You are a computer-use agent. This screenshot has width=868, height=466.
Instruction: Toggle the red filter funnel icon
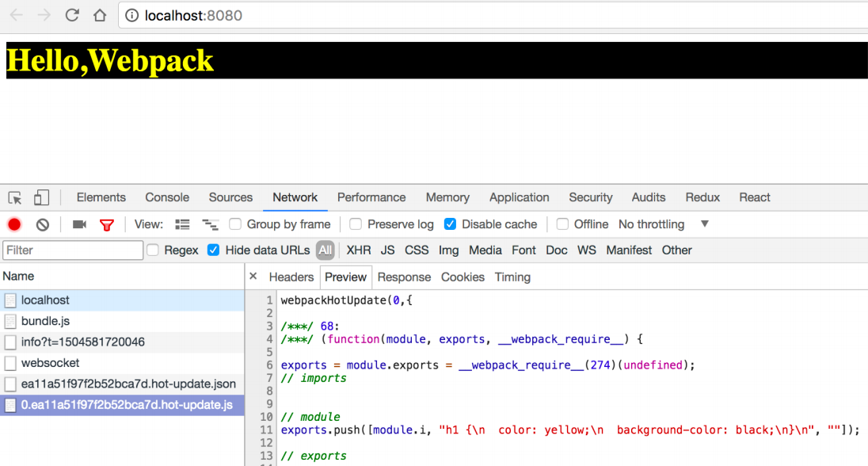(106, 225)
